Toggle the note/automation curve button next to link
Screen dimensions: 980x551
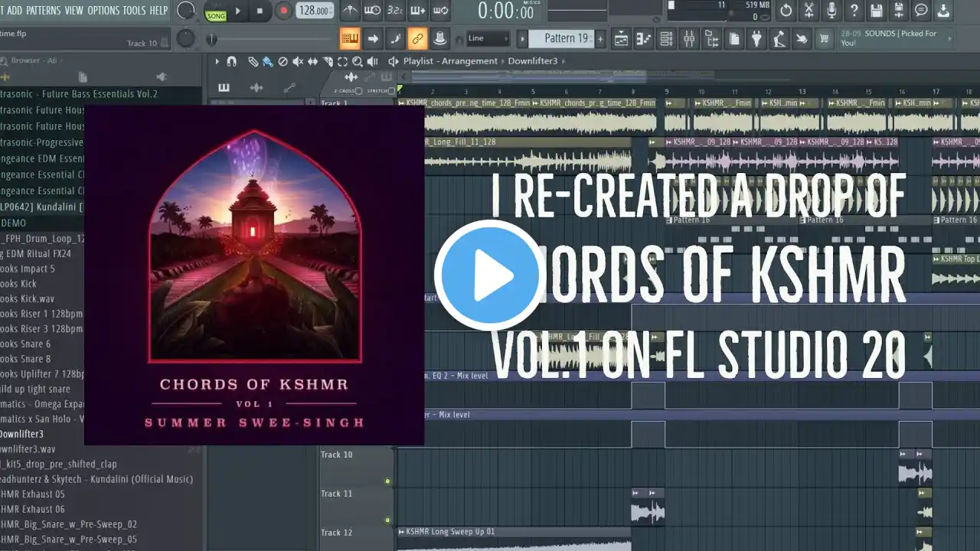395,39
